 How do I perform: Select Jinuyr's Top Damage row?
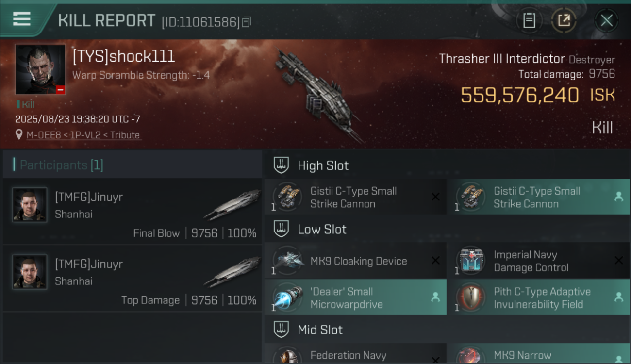coord(132,279)
